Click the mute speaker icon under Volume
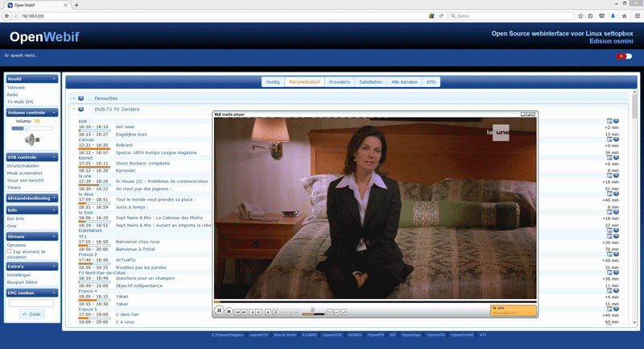 (31, 139)
